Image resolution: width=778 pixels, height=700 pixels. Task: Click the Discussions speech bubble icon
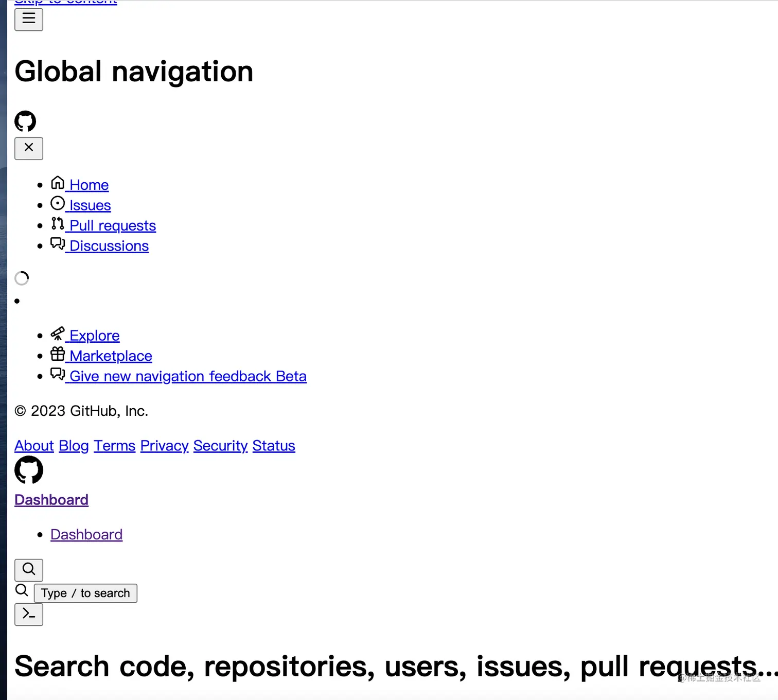tap(58, 244)
